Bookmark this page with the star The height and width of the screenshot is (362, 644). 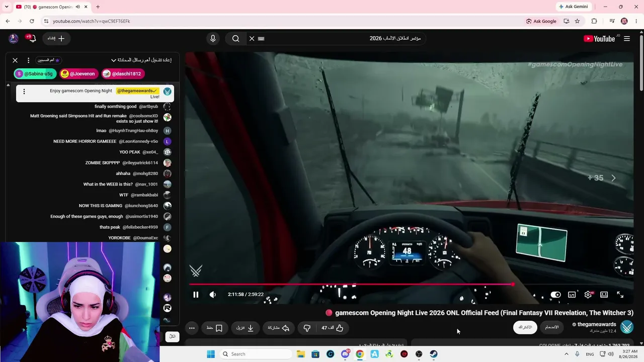click(x=577, y=21)
